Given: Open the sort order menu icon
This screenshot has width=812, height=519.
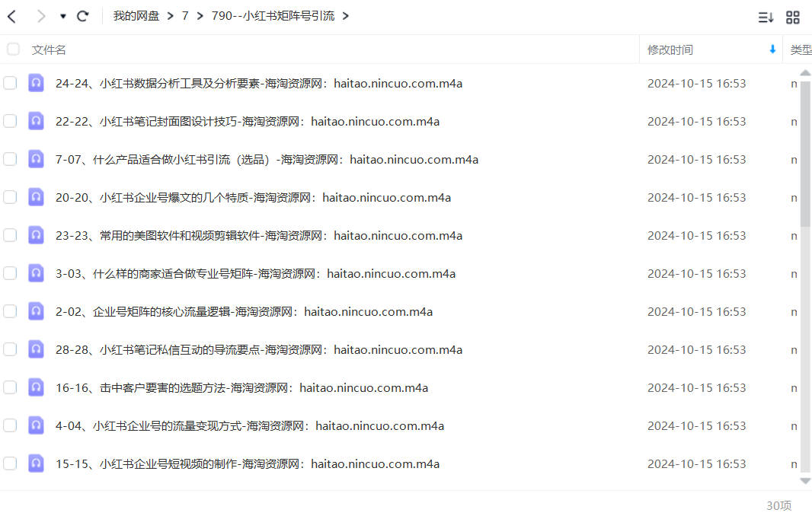Looking at the screenshot, I should coord(766,18).
